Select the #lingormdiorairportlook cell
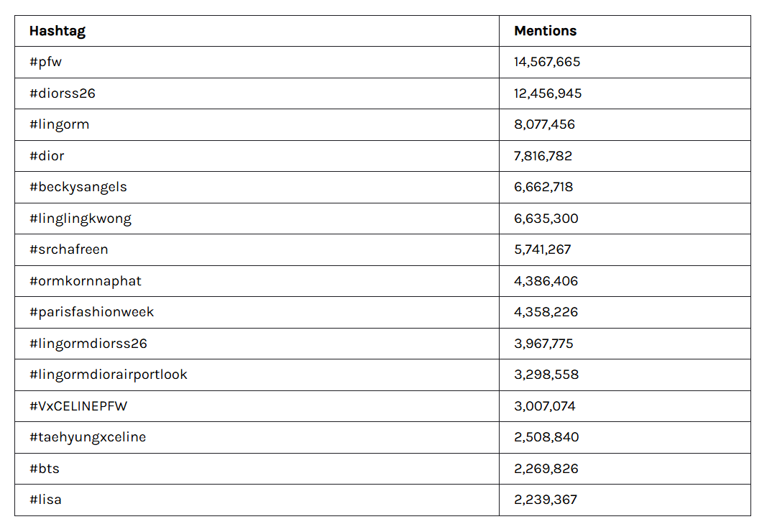The height and width of the screenshot is (532, 767). pos(109,375)
